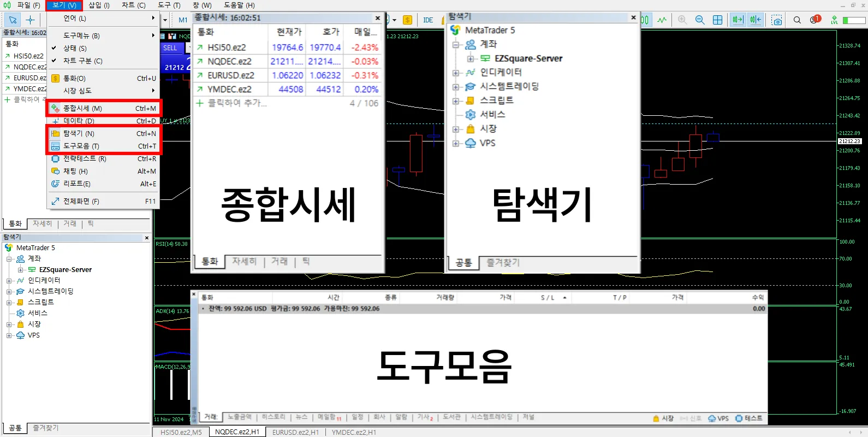The image size is (868, 437).
Task: Choose 채팅 (H) from the menu
Action: point(104,171)
